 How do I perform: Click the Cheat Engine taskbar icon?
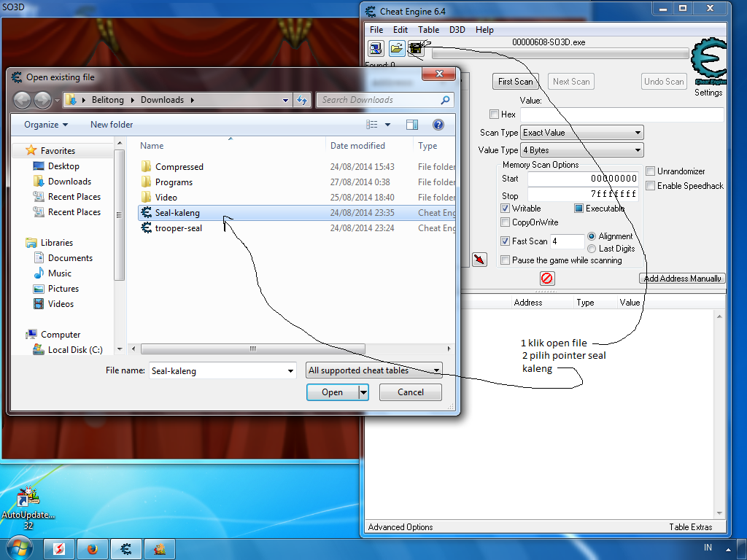click(x=125, y=550)
